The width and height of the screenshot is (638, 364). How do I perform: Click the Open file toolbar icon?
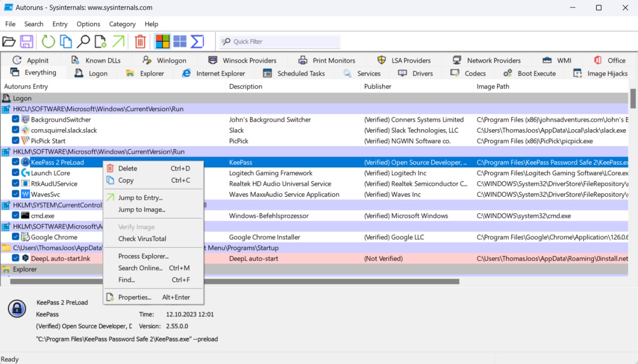click(9, 41)
